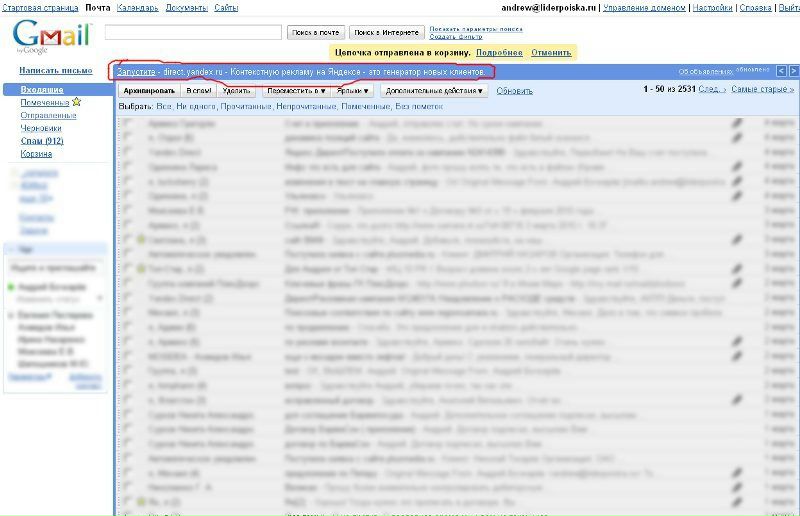Select Ни одного to deselect messages
Screen dimensions: 800x516
(196, 107)
